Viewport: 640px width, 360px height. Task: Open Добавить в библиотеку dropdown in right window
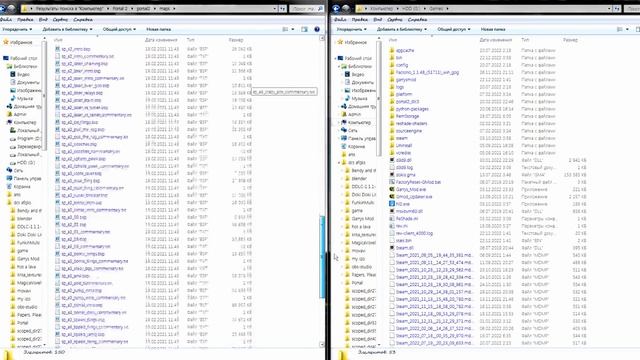coord(402,29)
